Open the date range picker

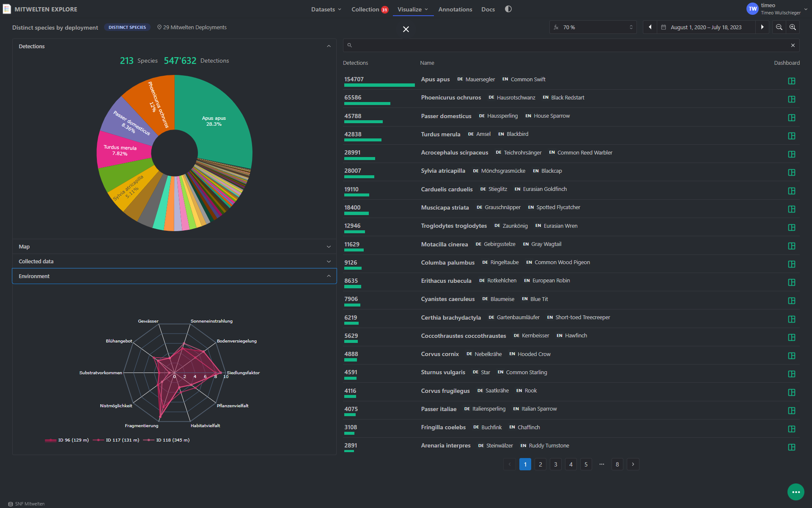[706, 27]
